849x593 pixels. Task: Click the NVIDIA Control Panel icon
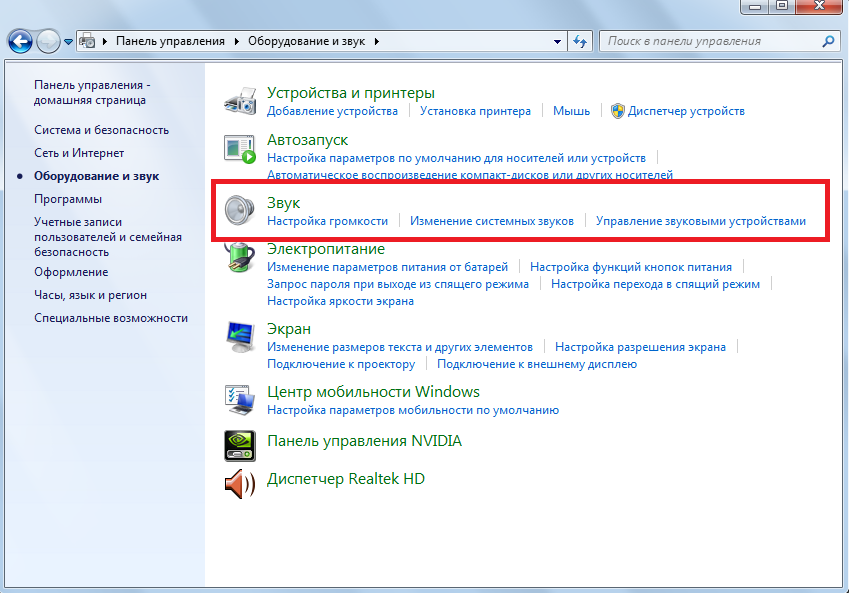click(x=240, y=446)
